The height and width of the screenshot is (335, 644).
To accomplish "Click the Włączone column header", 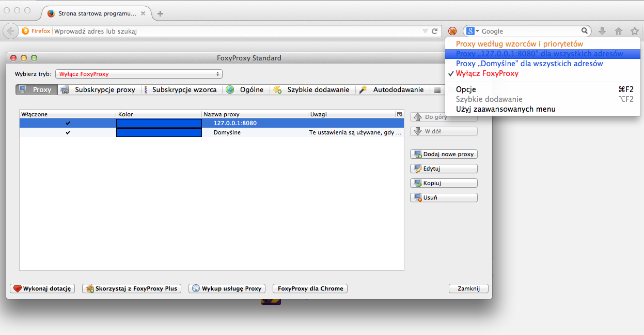I will tap(68, 114).
